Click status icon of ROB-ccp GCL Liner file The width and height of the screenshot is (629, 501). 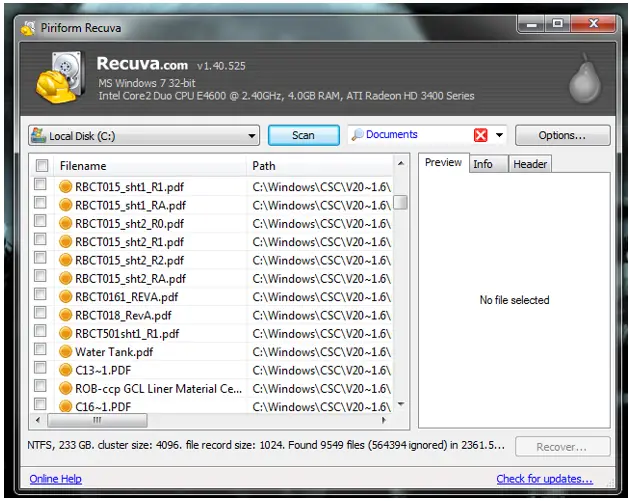click(x=65, y=388)
